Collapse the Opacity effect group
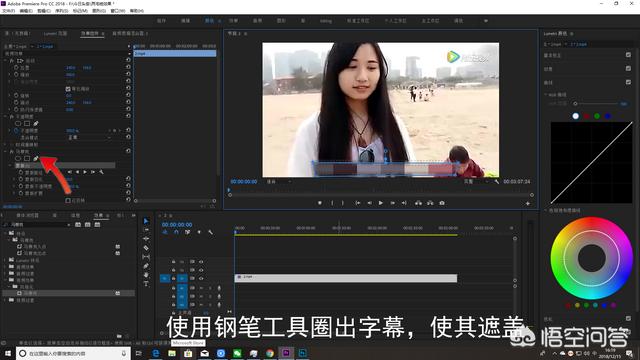The image size is (640, 360). 6,116
